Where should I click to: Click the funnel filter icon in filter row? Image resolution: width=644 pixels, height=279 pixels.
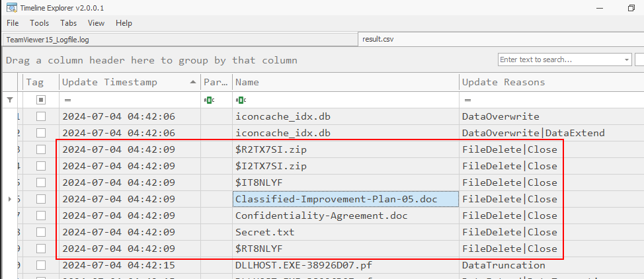pos(9,100)
